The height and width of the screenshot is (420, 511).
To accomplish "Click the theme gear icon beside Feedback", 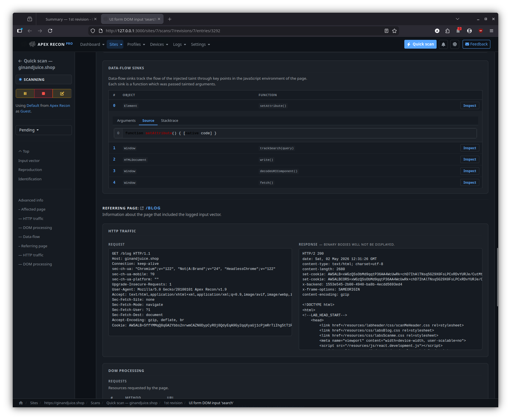I will pos(455,44).
